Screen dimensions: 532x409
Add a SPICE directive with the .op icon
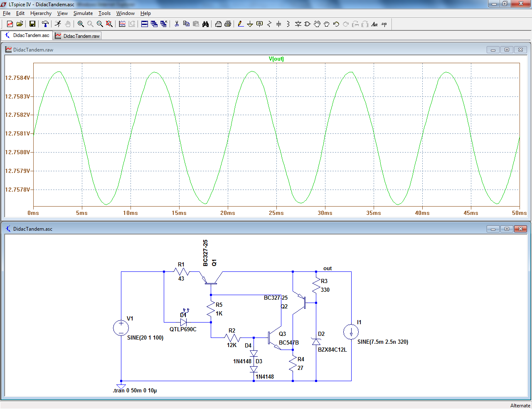coord(384,24)
